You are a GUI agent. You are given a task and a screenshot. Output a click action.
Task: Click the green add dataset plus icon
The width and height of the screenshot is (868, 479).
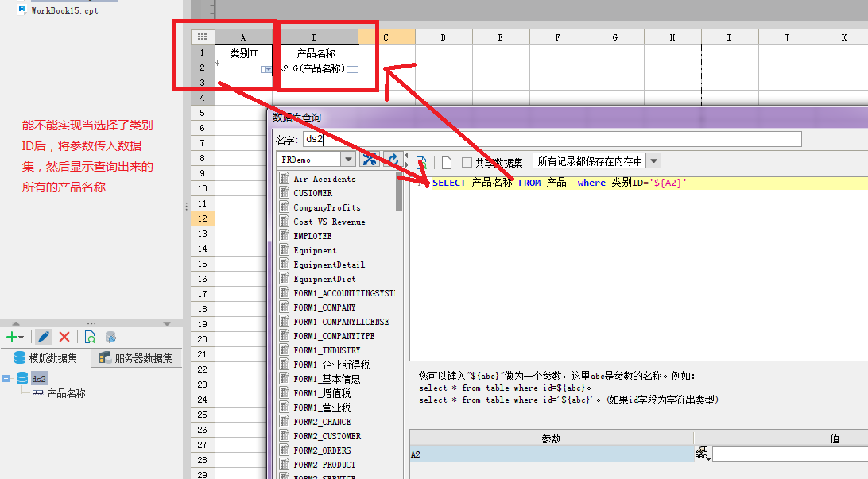[11, 337]
